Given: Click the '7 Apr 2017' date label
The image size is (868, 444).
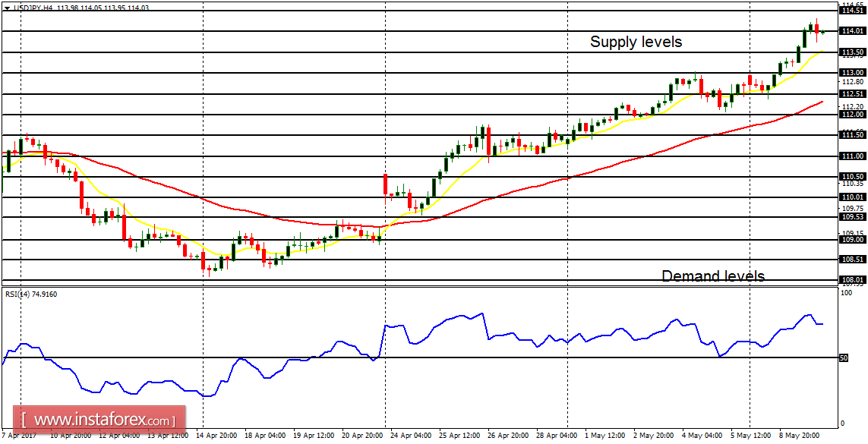Looking at the screenshot, I should 20,435.
